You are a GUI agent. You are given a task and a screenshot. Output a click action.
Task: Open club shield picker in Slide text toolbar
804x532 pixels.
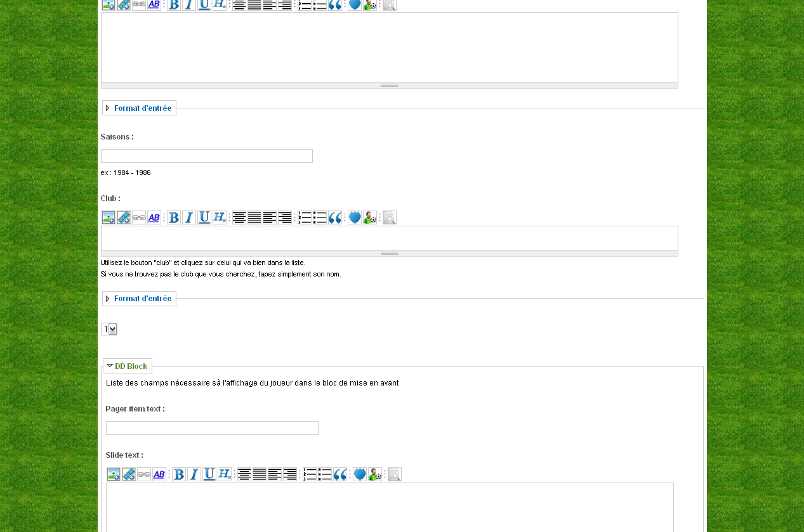pos(360,474)
